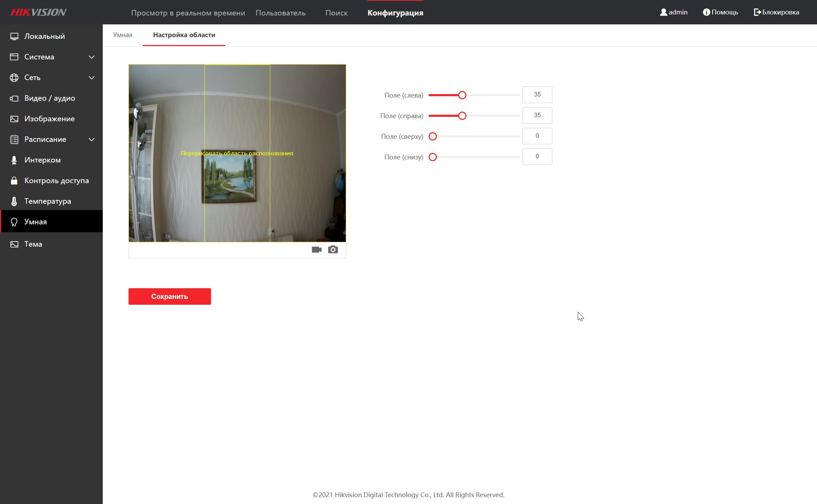The height and width of the screenshot is (504, 817).
Task: Click the Изображение picture icon
Action: [14, 119]
